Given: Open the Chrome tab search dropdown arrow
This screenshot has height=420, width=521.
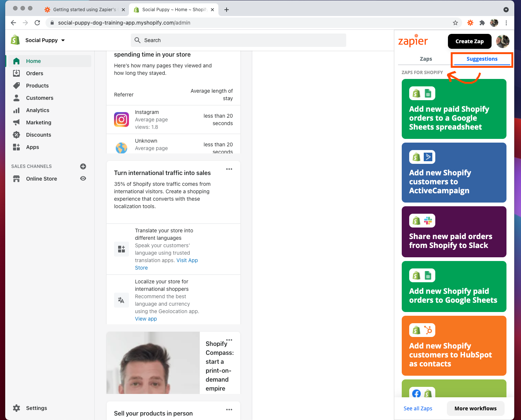Looking at the screenshot, I should [x=506, y=10].
